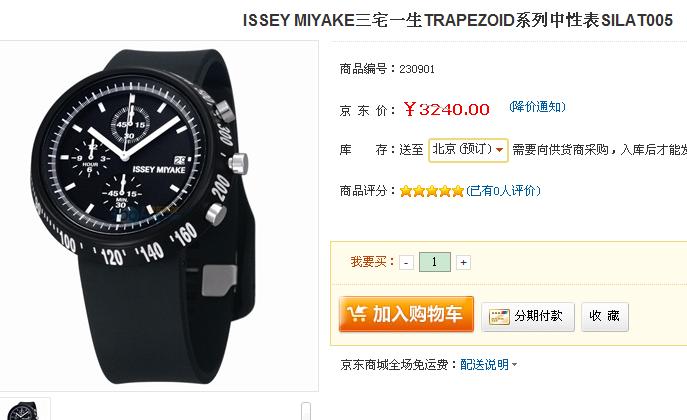
Task: Click the five-star product rating icons
Action: point(432,191)
